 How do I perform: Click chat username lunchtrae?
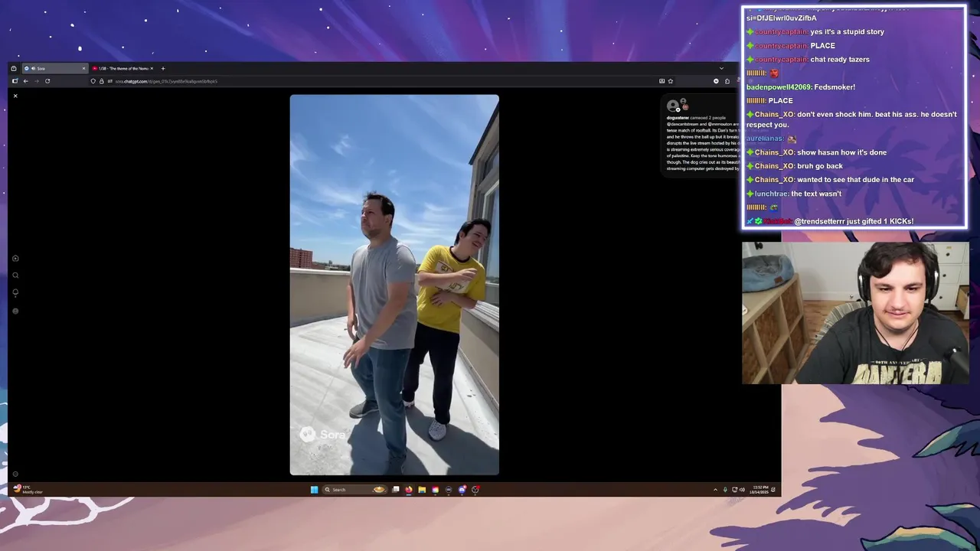point(771,194)
